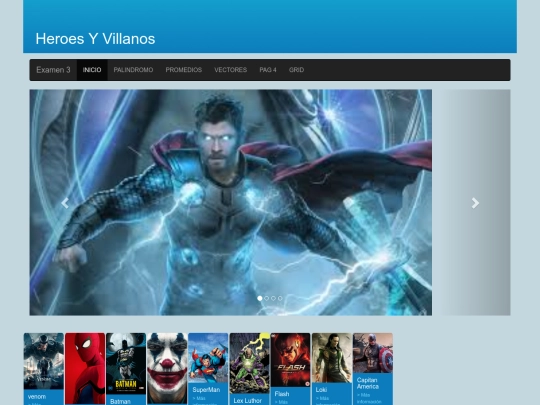Click the Capitan America card title

tap(368, 383)
